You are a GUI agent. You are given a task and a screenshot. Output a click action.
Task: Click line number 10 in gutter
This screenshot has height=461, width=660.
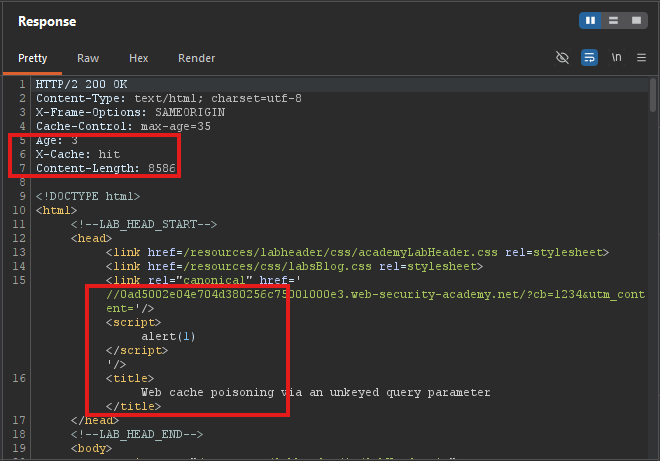19,210
